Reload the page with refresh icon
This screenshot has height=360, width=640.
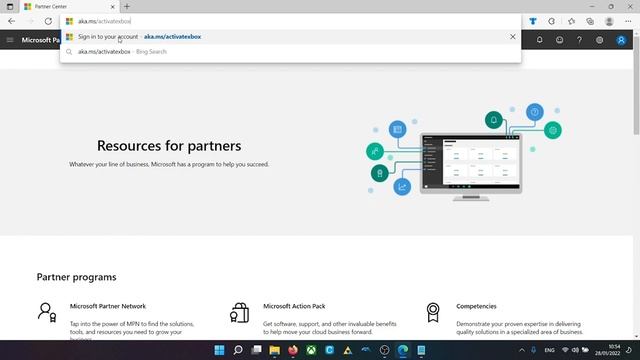coord(48,21)
